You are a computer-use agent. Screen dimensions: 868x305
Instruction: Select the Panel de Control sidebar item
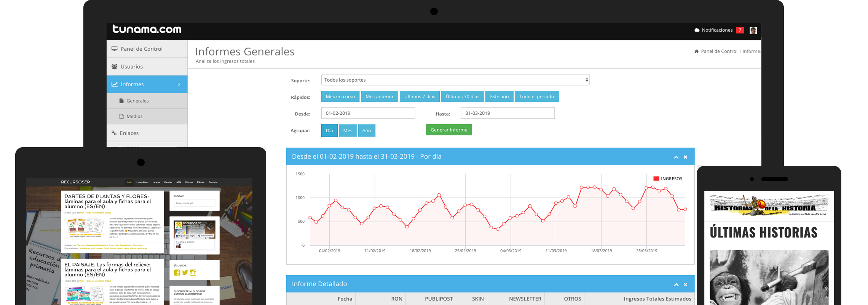(147, 49)
